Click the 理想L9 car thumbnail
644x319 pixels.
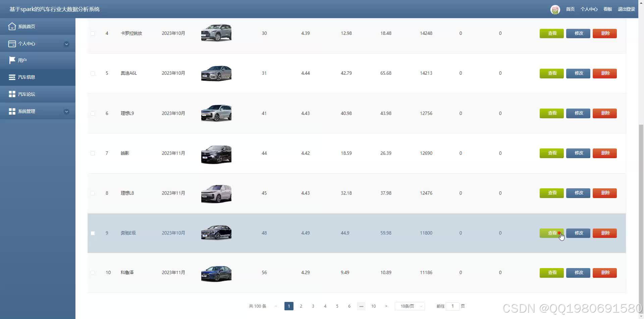216,113
